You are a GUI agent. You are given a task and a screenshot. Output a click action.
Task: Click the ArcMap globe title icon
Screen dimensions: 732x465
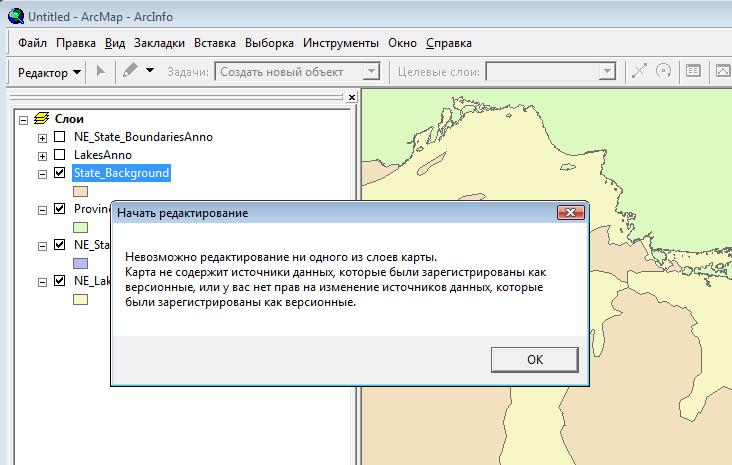pos(16,16)
